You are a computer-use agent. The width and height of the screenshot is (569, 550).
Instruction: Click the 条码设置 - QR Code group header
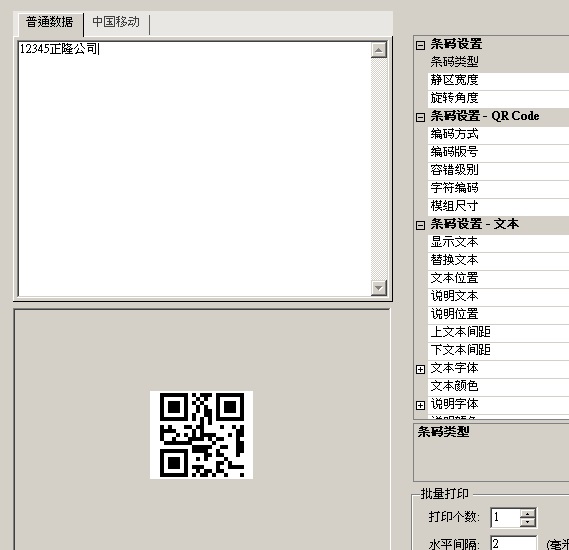(485, 116)
